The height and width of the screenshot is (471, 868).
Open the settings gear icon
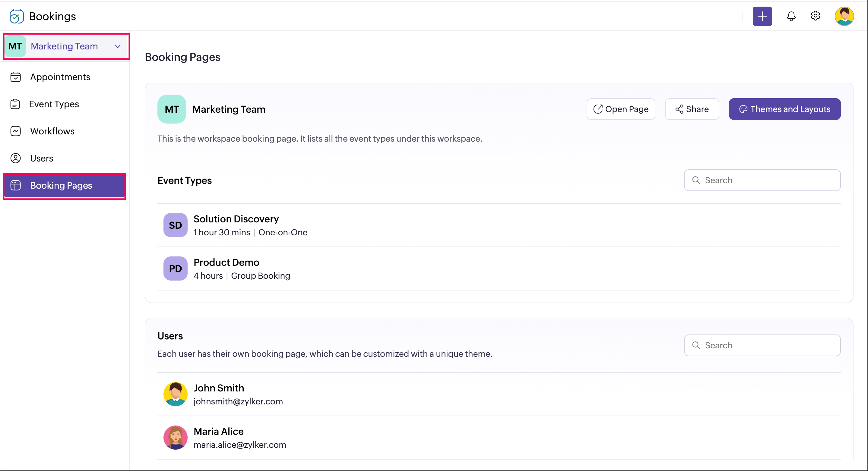click(815, 16)
